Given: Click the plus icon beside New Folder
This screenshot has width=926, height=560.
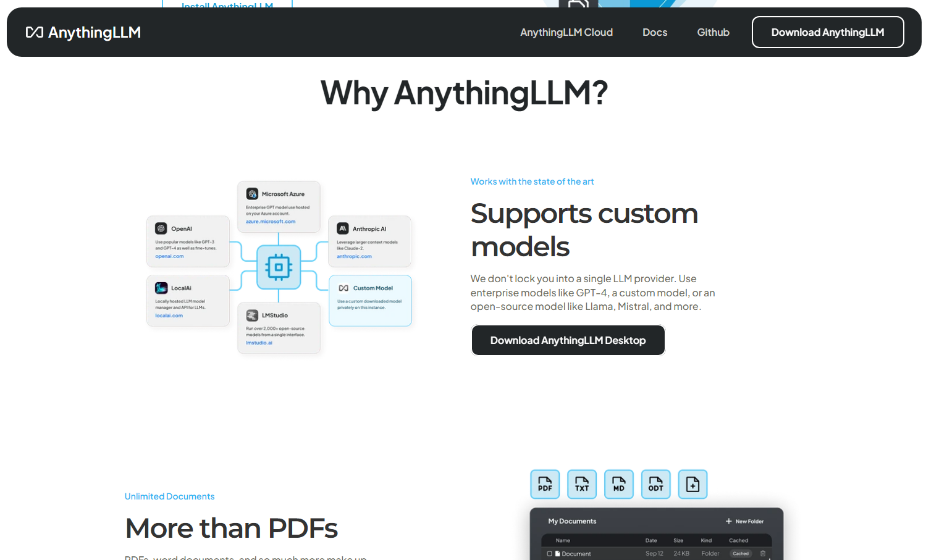Looking at the screenshot, I should tap(729, 521).
